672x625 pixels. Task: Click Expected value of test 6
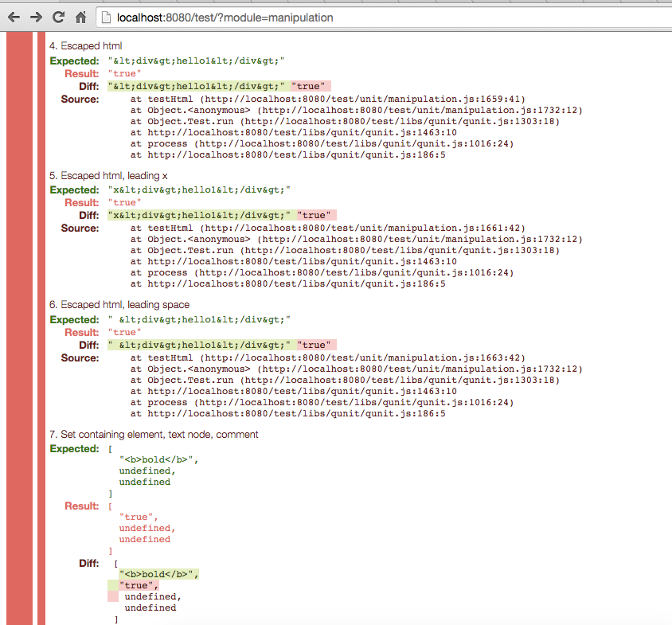point(199,320)
